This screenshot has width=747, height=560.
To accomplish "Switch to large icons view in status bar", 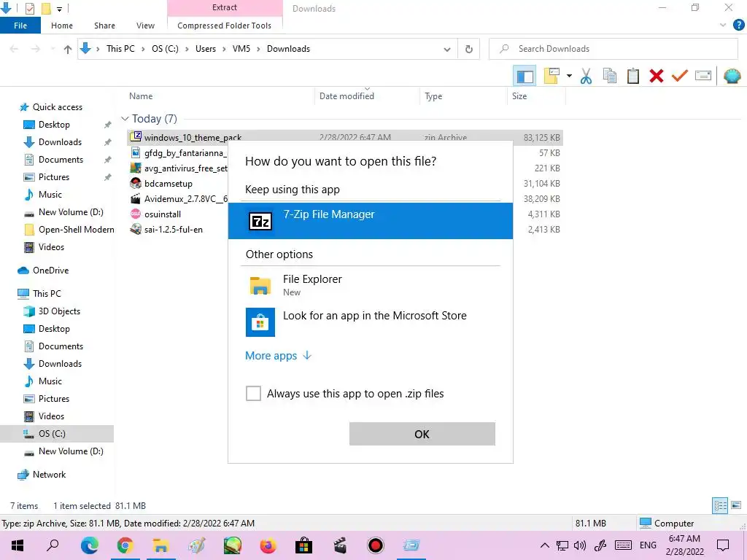I will (x=736, y=505).
